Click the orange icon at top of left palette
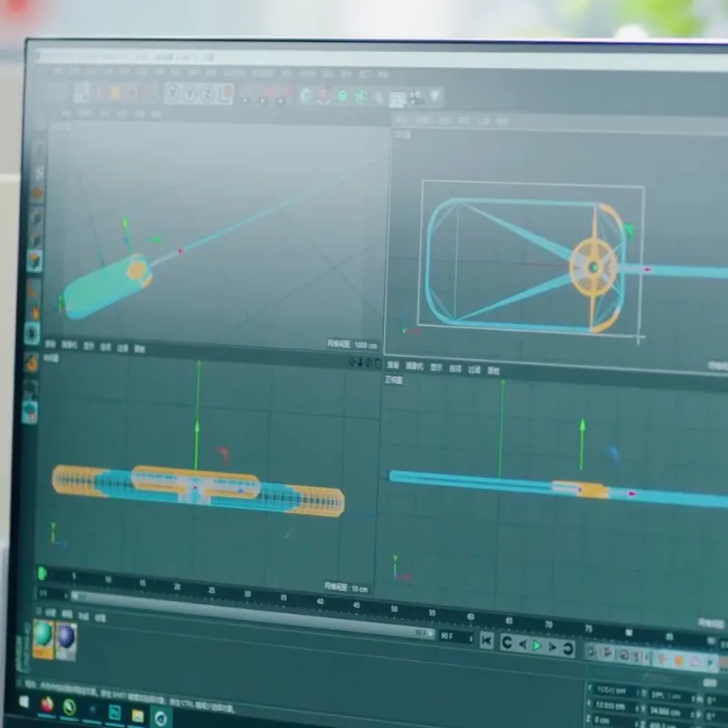Image resolution: width=728 pixels, height=728 pixels. pos(36,194)
